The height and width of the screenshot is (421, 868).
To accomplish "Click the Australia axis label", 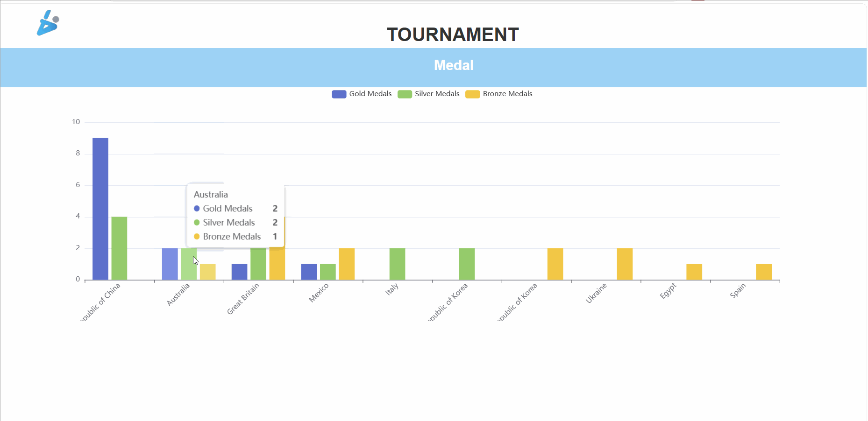I will [178, 295].
